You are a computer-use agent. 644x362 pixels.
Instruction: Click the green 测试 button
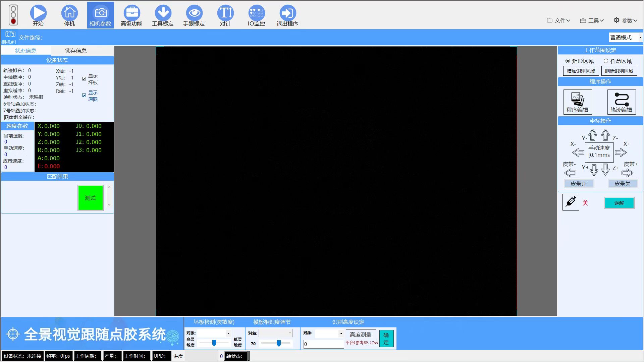[90, 198]
